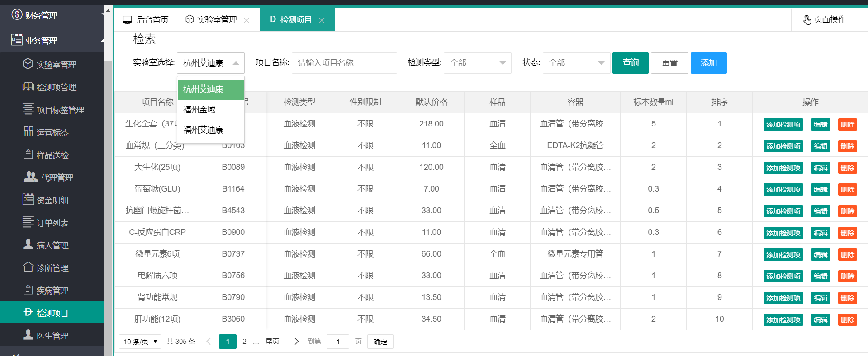868x356 pixels.
Task: Go to previous page arrow
Action: [209, 342]
